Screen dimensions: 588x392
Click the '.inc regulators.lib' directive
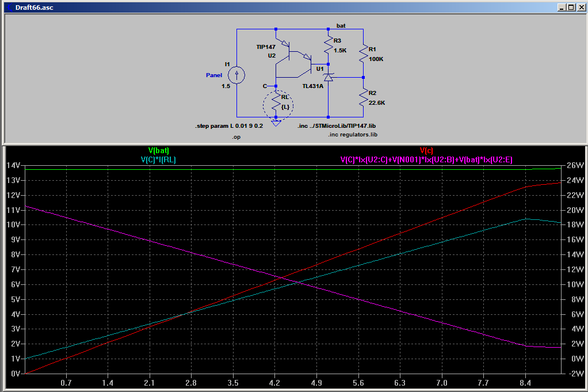pyautogui.click(x=353, y=135)
